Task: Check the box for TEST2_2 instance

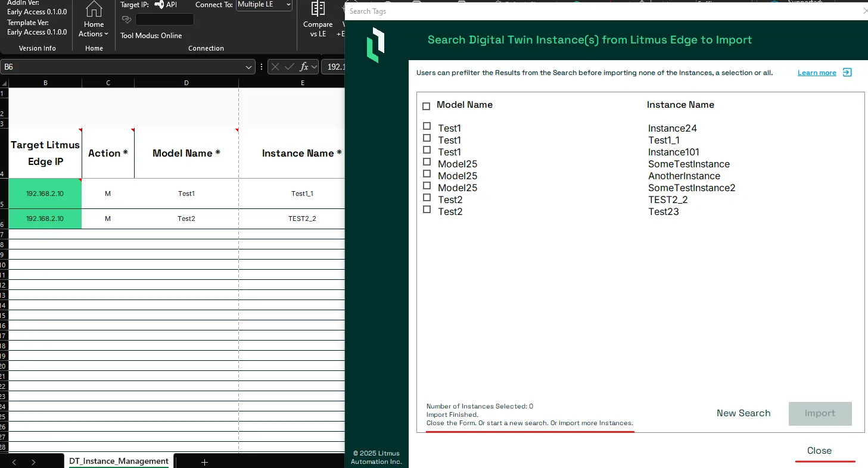Action: (x=427, y=198)
